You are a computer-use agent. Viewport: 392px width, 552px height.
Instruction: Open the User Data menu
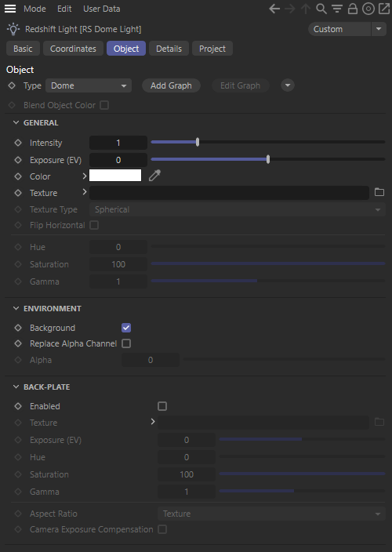point(102,9)
